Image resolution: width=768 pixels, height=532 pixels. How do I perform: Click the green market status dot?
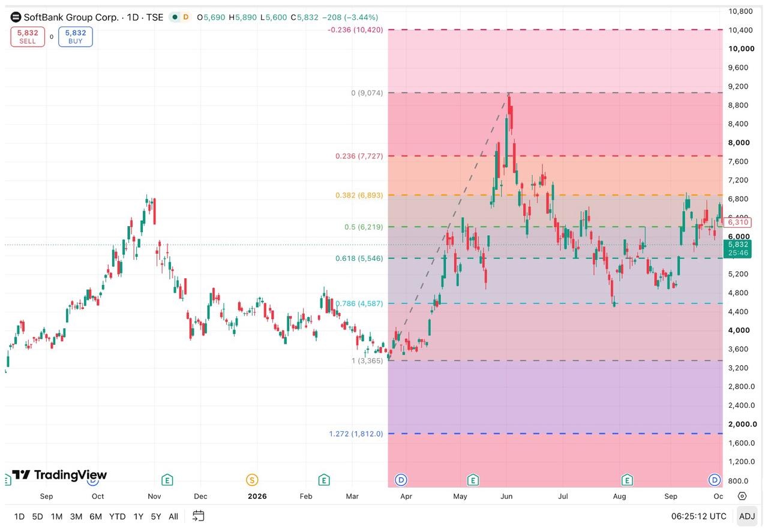coord(175,17)
